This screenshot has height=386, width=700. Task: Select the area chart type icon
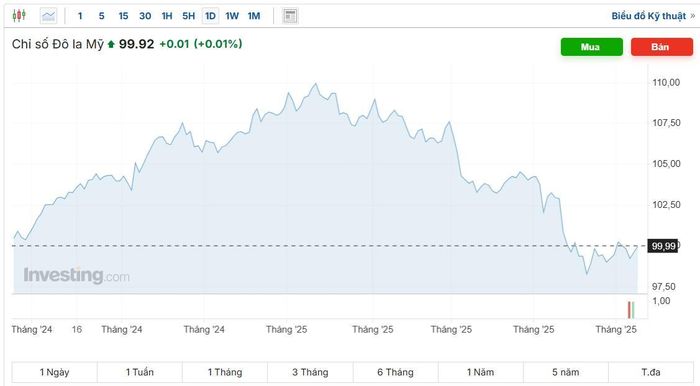(x=48, y=16)
